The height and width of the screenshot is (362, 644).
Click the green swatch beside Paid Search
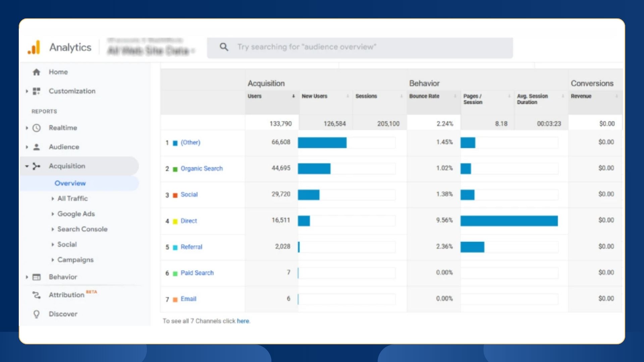pos(175,274)
